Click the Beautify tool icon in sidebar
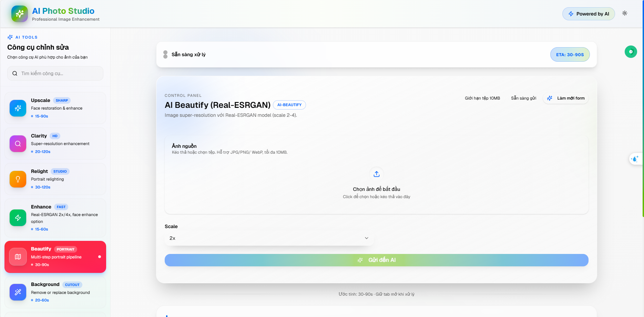The width and height of the screenshot is (644, 317). [18, 257]
